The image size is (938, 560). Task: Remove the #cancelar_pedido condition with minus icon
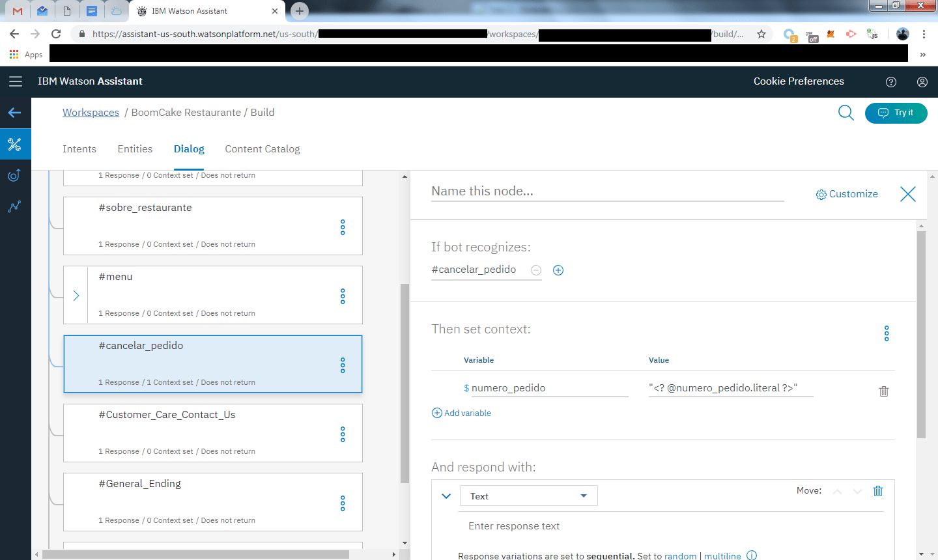[x=536, y=270]
